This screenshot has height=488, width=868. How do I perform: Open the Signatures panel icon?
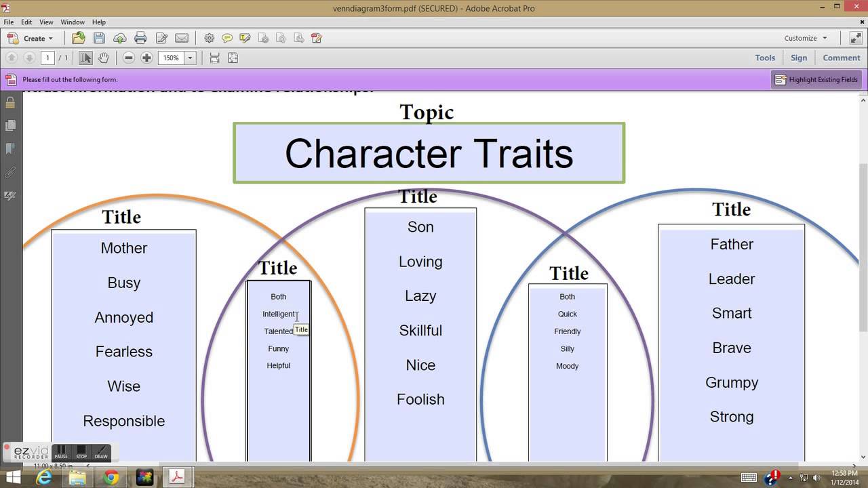[x=10, y=195]
